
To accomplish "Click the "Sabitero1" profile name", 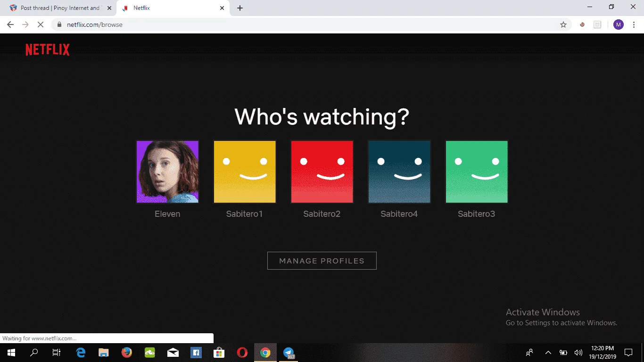I will point(245,214).
